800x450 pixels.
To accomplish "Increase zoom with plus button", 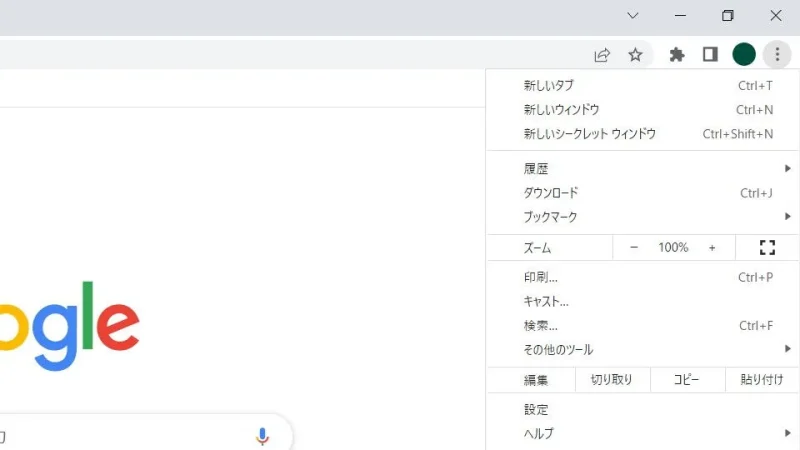I will tap(712, 247).
